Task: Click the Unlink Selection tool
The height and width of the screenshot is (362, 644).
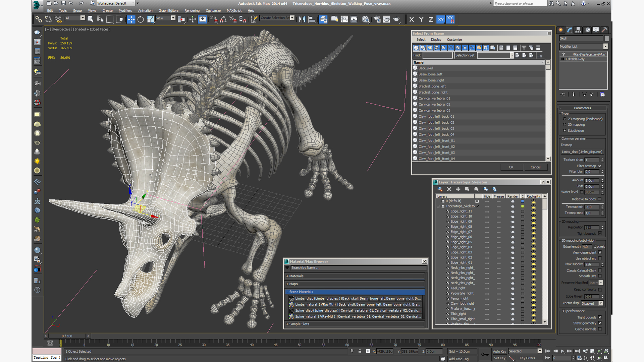Action: tap(48, 19)
